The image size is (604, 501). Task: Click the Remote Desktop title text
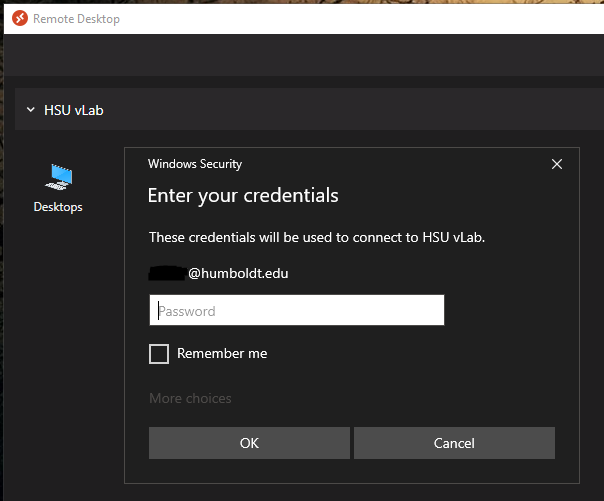pyautogui.click(x=76, y=18)
